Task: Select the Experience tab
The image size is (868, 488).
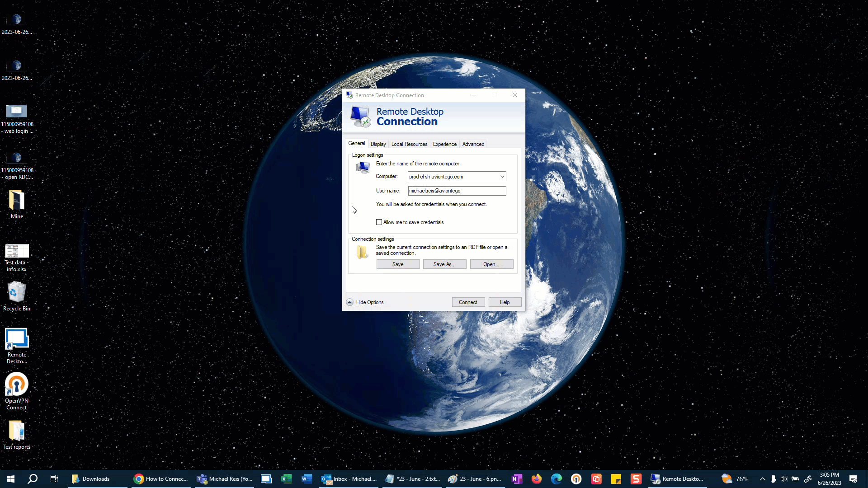Action: tap(444, 144)
